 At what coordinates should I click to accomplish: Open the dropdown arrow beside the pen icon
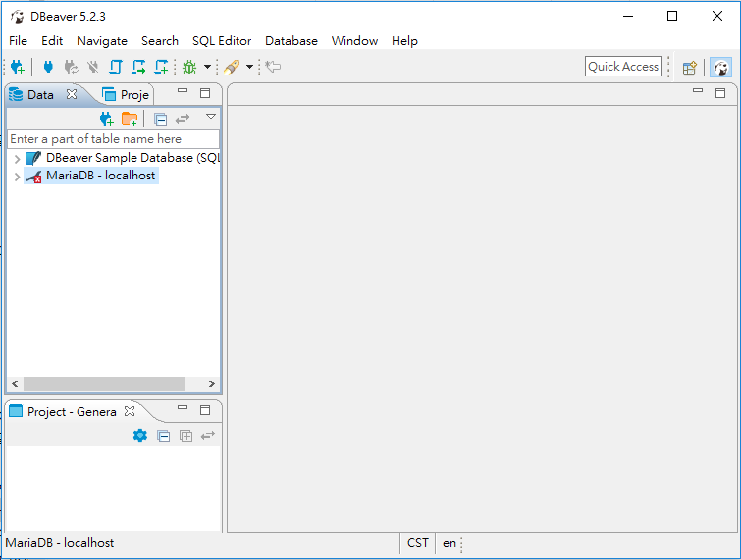[249, 67]
